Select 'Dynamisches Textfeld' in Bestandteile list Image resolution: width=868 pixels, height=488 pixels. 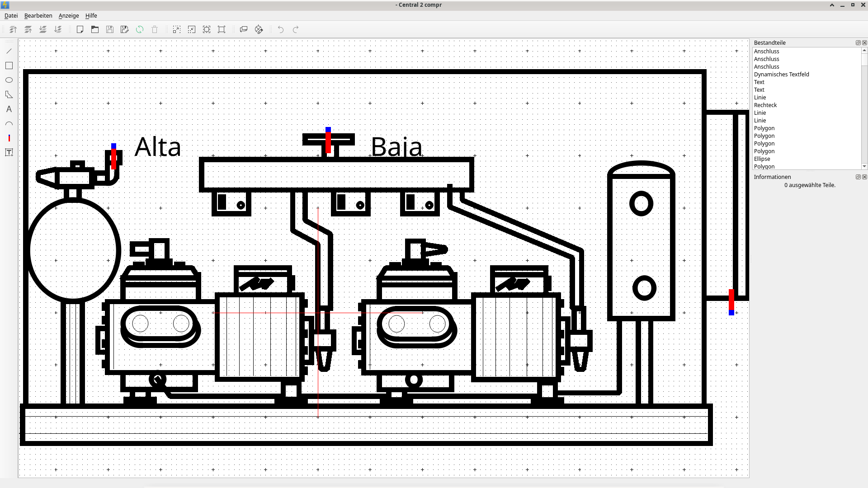point(781,74)
